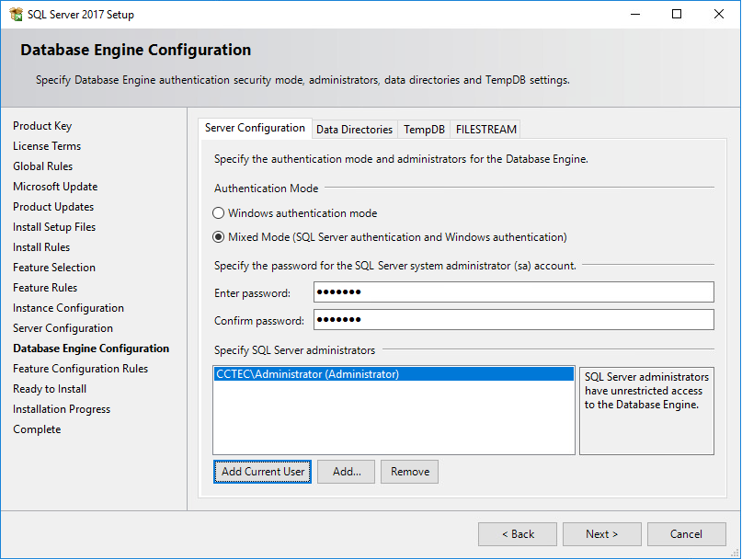This screenshot has height=560, width=742.
Task: Click the Enter password field
Action: coord(512,291)
